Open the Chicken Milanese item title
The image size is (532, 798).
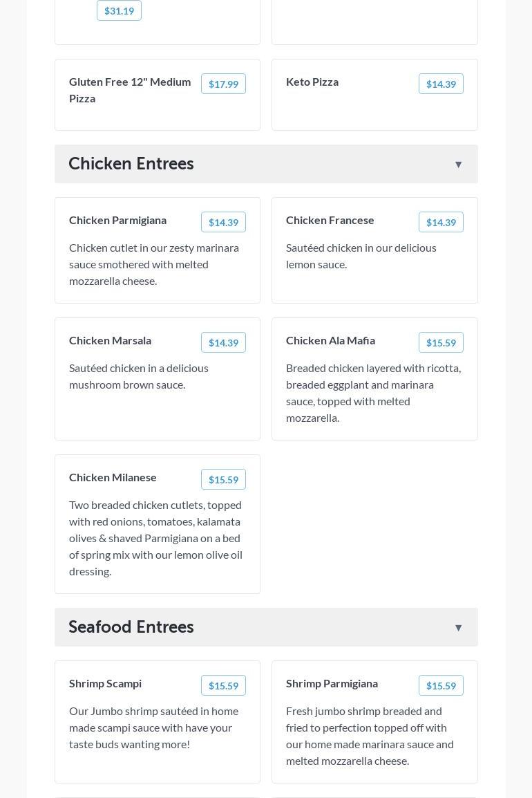[x=113, y=477]
